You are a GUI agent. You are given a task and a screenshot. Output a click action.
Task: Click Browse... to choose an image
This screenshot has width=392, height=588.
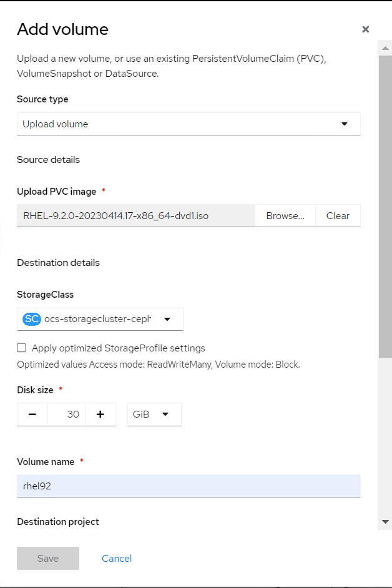(x=285, y=216)
